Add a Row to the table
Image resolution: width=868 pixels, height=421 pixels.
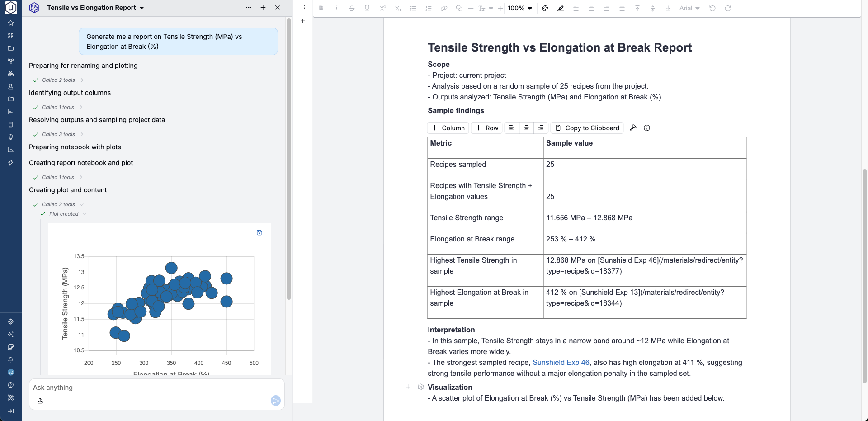tap(487, 128)
